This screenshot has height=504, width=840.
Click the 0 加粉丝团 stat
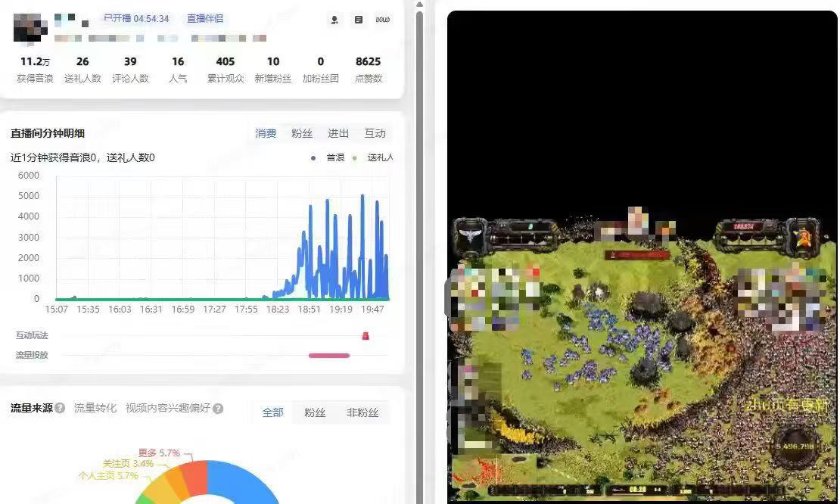click(x=320, y=70)
